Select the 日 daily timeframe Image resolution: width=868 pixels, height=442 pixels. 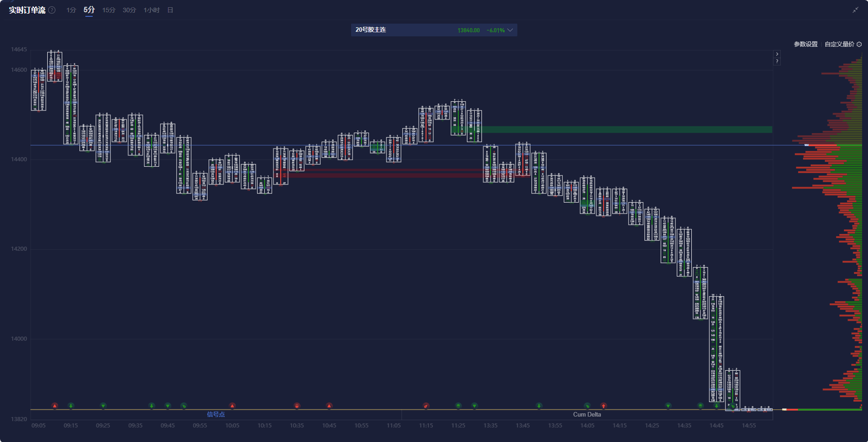coord(170,10)
